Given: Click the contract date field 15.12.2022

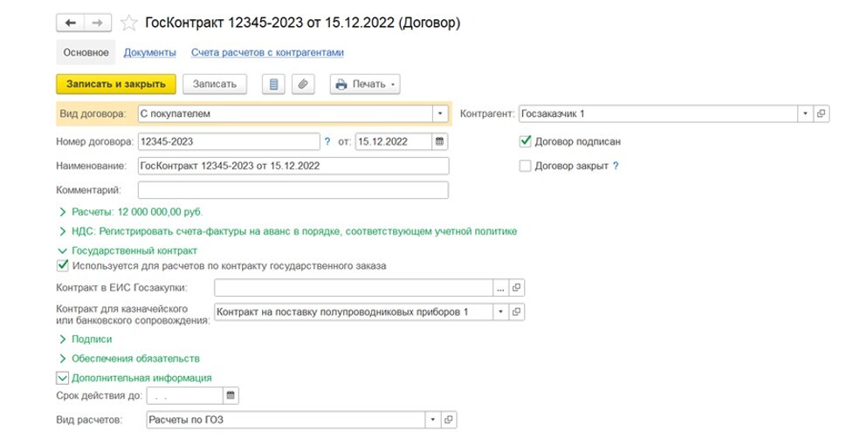Looking at the screenshot, I should [393, 141].
